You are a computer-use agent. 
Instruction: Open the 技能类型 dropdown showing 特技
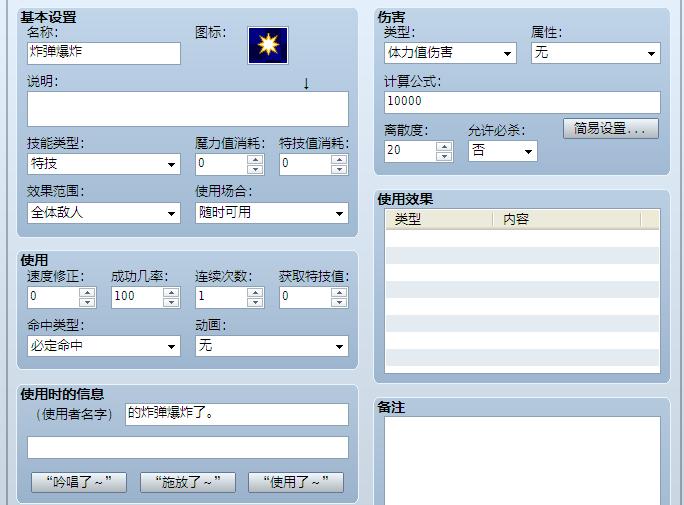click(104, 164)
